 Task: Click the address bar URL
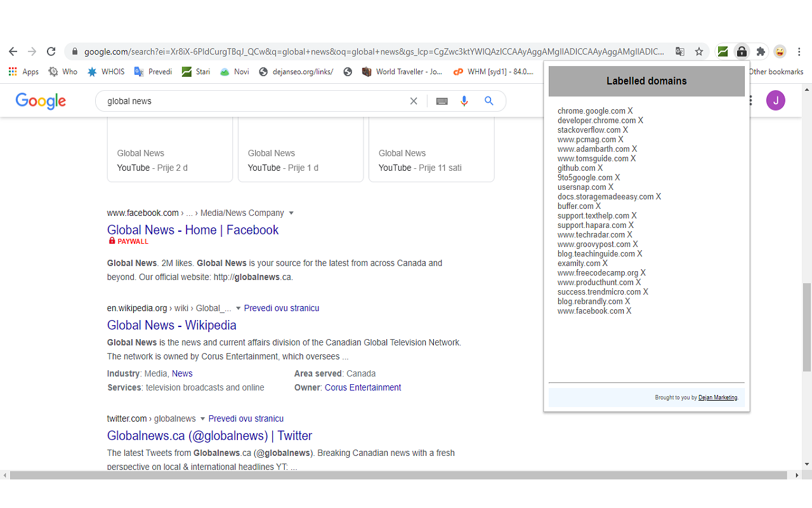(x=374, y=51)
